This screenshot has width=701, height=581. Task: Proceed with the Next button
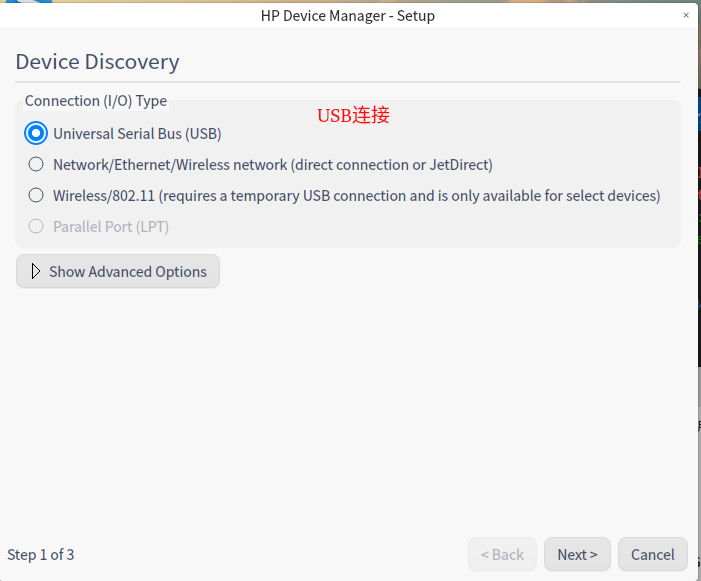(x=577, y=554)
